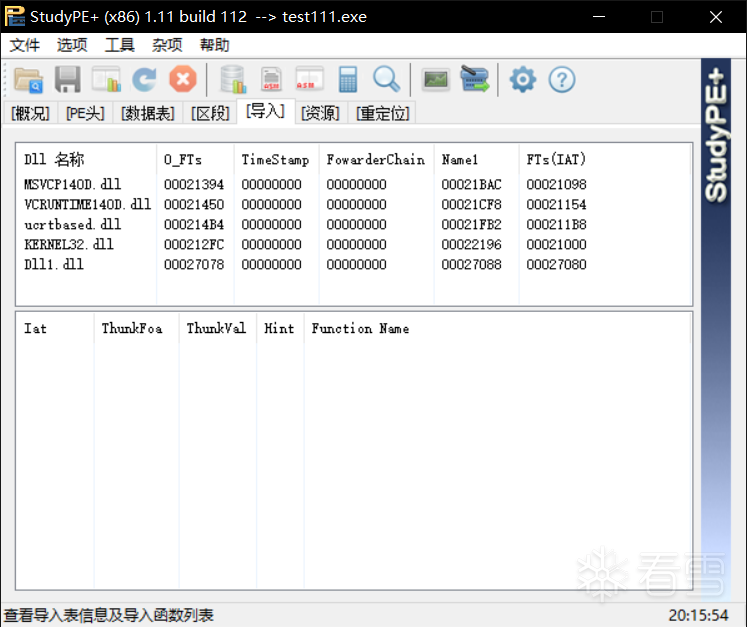Screen dimensions: 747x627
Task: Click Name1 value 00021CF8
Action: (x=471, y=204)
